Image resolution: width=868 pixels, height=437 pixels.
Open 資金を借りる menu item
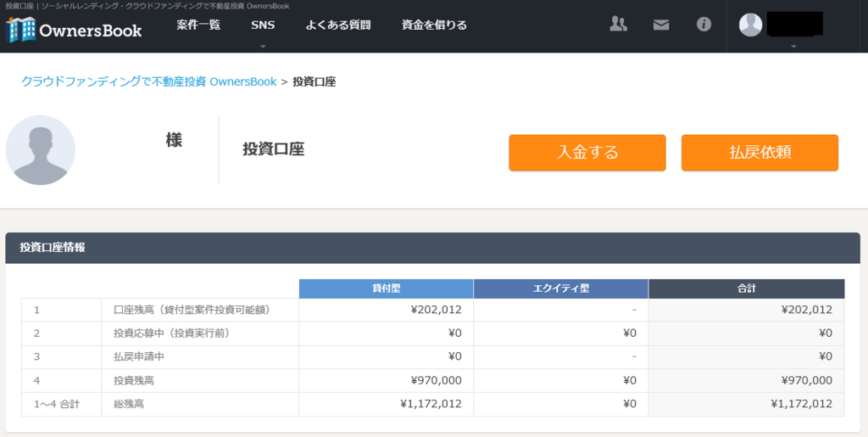coord(434,25)
